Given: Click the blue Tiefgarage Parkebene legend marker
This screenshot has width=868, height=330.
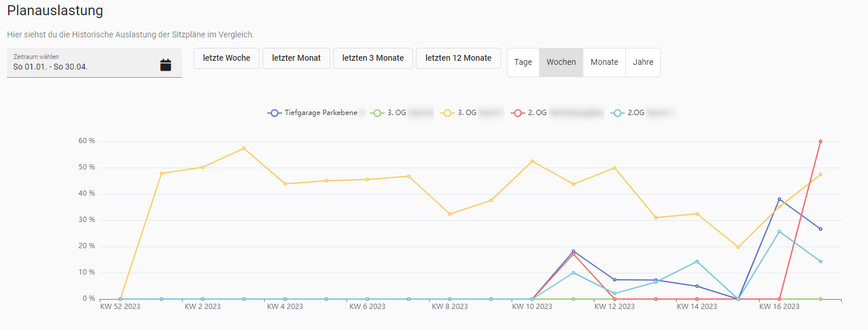Looking at the screenshot, I should point(274,113).
